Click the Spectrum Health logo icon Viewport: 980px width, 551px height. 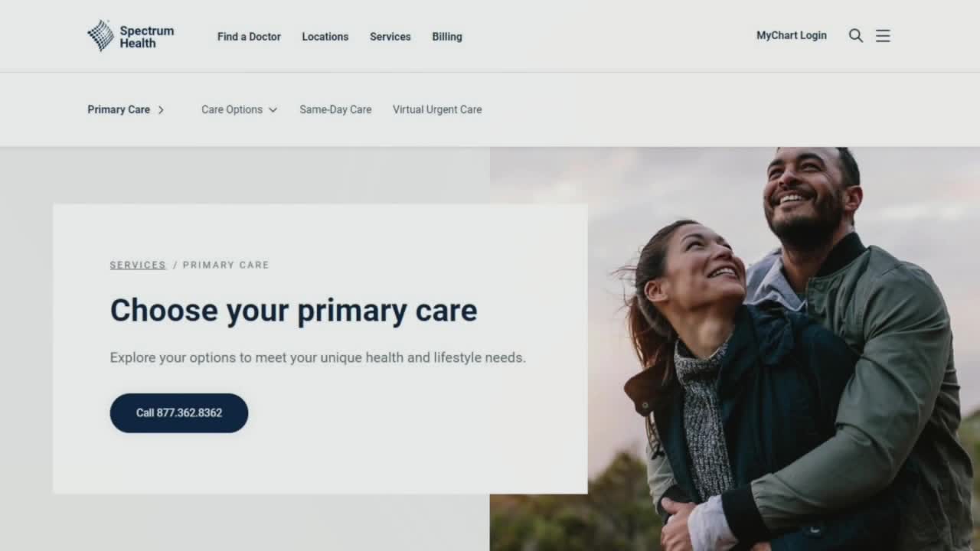point(100,36)
